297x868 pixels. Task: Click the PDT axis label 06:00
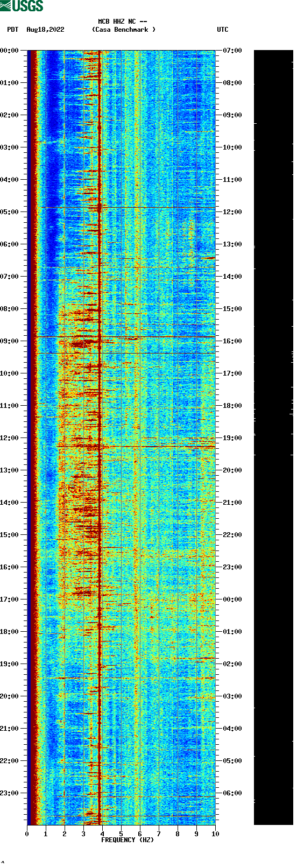10,244
